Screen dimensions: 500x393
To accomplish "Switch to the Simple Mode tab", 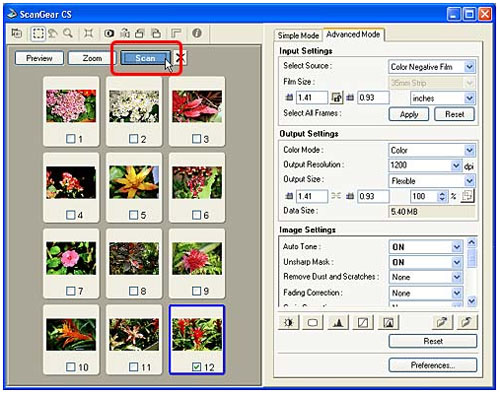I will coord(298,35).
